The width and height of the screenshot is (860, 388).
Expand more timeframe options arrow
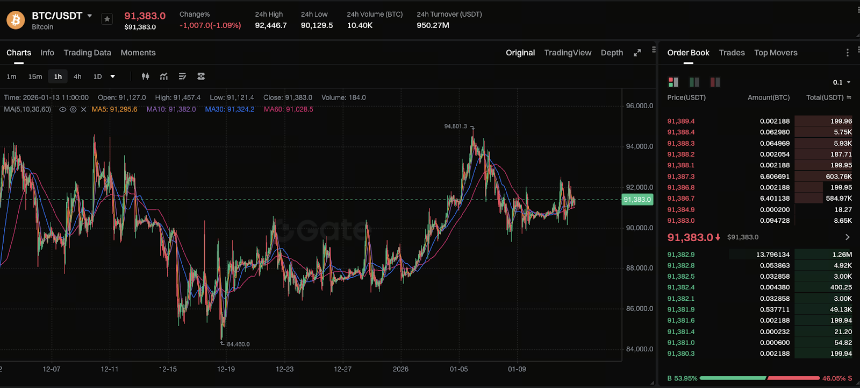point(112,76)
